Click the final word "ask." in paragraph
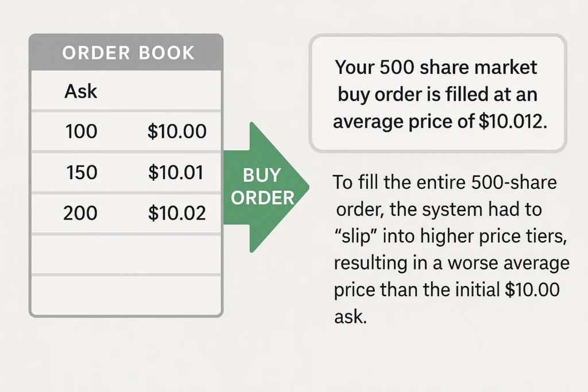 [x=350, y=317]
